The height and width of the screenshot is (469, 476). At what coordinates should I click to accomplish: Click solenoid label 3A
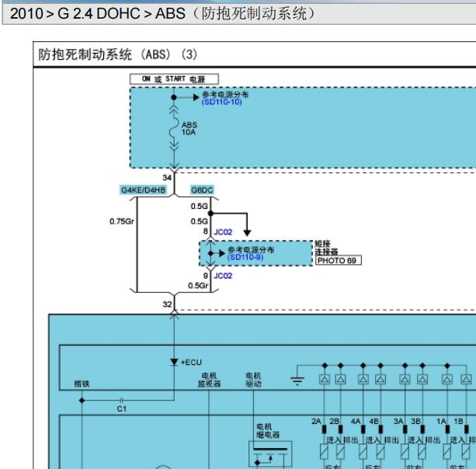click(x=398, y=422)
